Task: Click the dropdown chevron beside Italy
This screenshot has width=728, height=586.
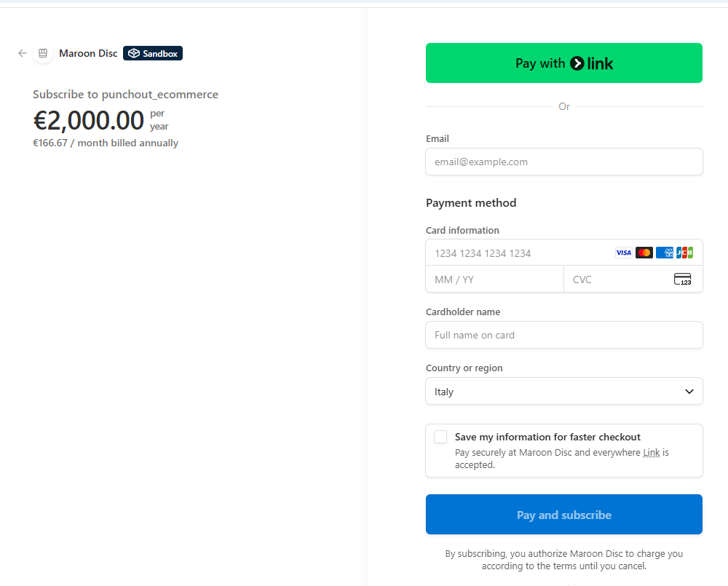Action: coord(689,392)
